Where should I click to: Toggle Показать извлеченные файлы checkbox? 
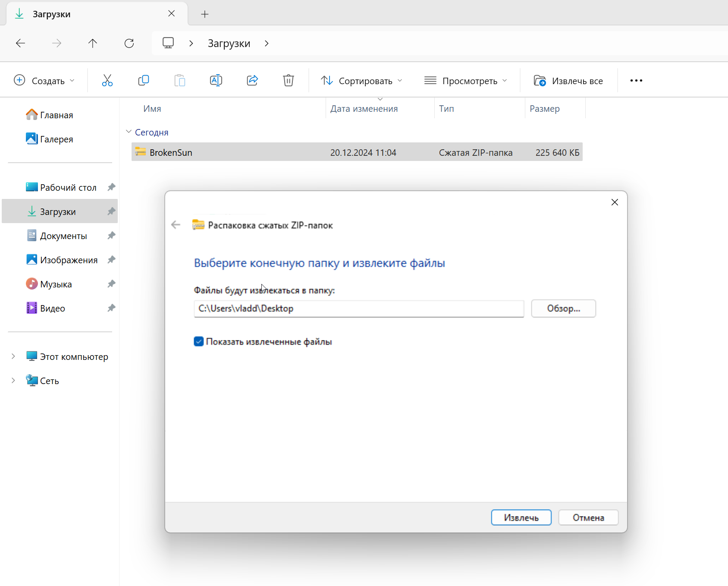199,342
